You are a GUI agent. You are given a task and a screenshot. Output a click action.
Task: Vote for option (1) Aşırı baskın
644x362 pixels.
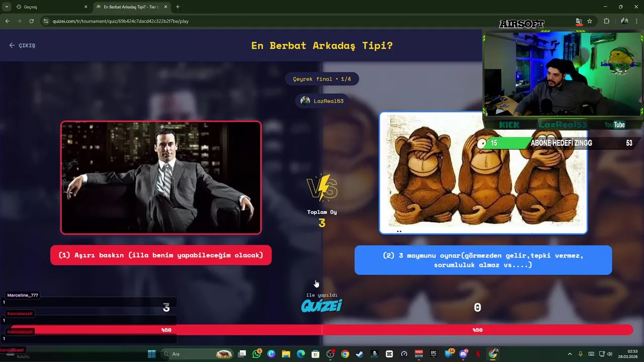(x=161, y=255)
